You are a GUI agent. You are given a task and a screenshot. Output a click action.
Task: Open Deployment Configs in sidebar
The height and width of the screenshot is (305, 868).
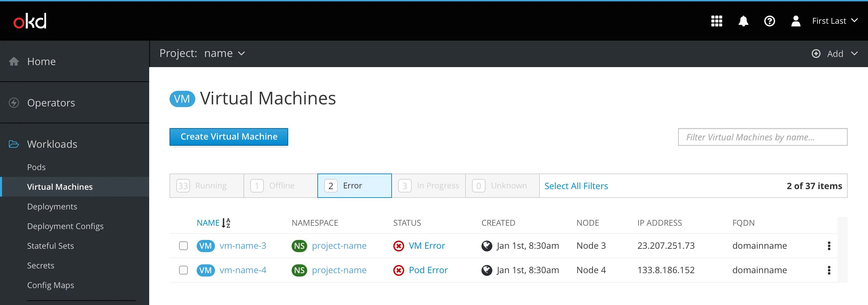point(65,226)
